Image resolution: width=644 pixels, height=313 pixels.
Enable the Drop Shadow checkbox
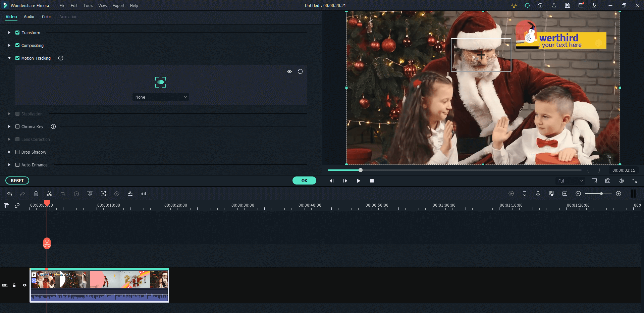17,152
